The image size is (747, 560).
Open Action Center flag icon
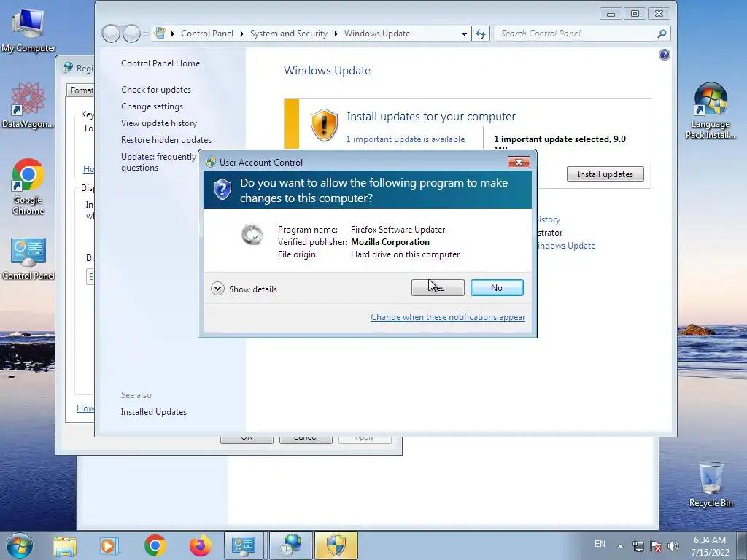coord(656,546)
